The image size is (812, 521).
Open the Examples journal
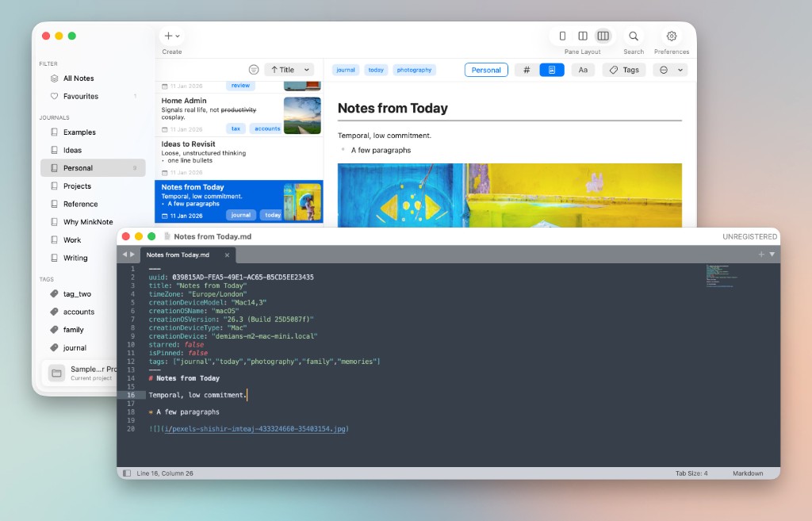pos(93,132)
